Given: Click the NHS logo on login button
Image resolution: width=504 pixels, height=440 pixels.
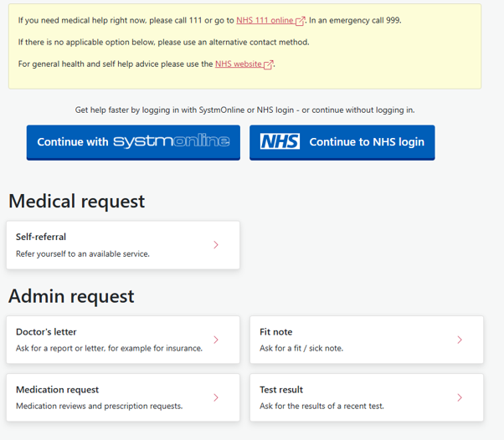Looking at the screenshot, I should tap(280, 141).
